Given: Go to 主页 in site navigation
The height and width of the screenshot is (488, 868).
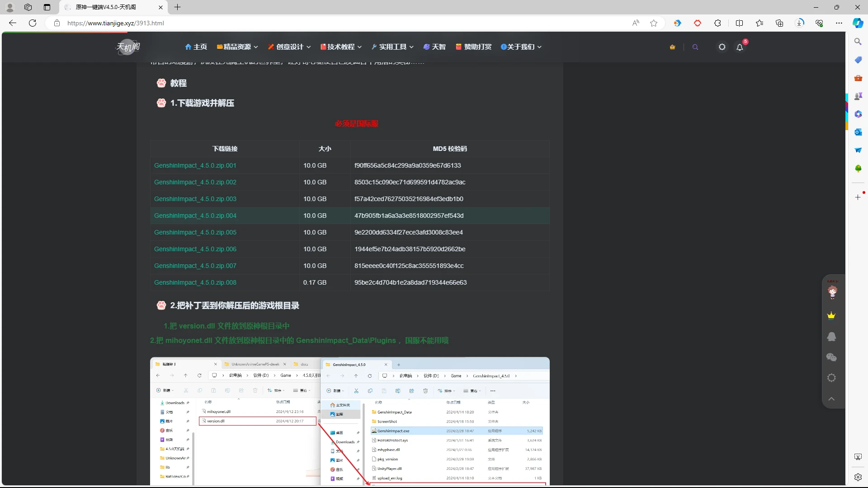Looking at the screenshot, I should tap(196, 47).
